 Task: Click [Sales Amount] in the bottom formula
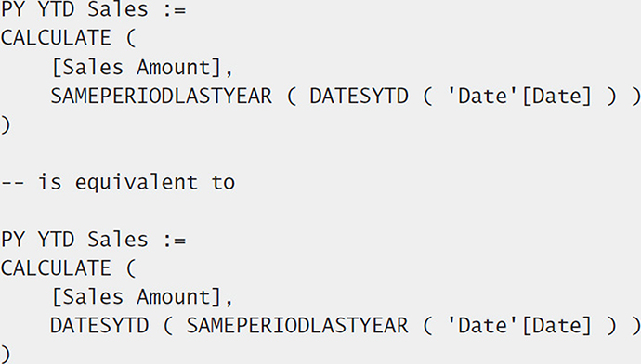(x=142, y=297)
